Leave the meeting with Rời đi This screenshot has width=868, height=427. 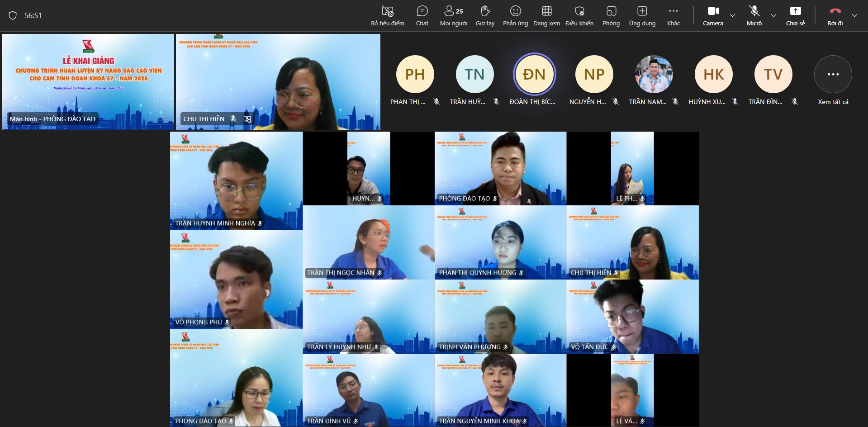835,15
